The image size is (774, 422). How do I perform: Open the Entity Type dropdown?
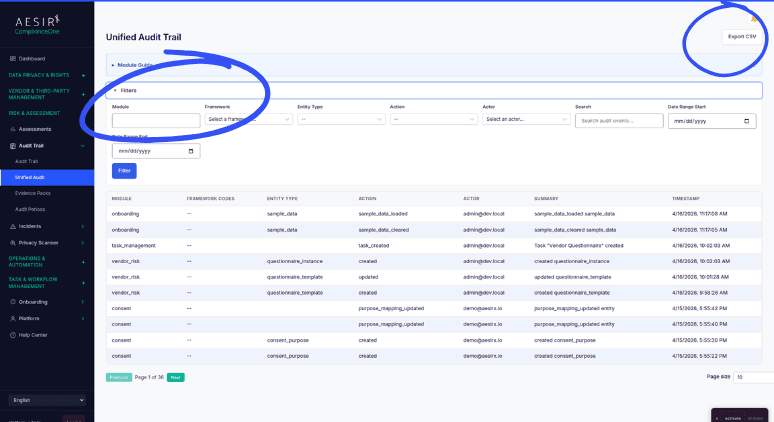pos(341,119)
